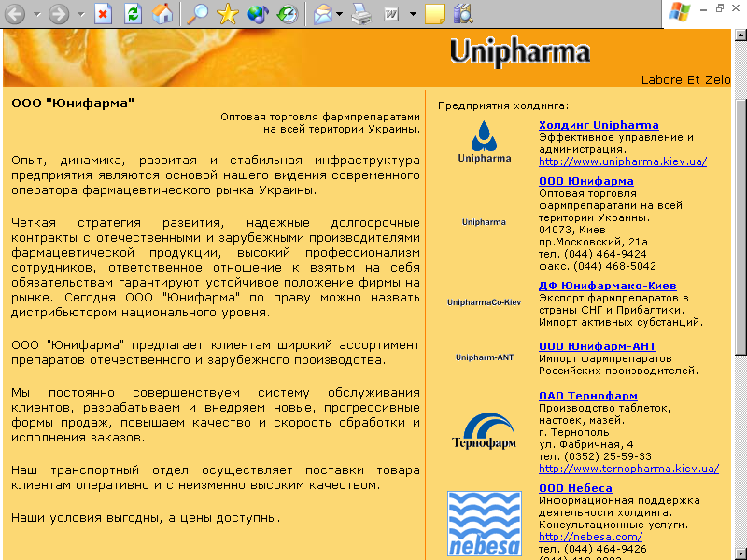Viewport: 747px width, 560px height.
Task: Click the "Предприятия холдинга:" label
Action: click(503, 105)
